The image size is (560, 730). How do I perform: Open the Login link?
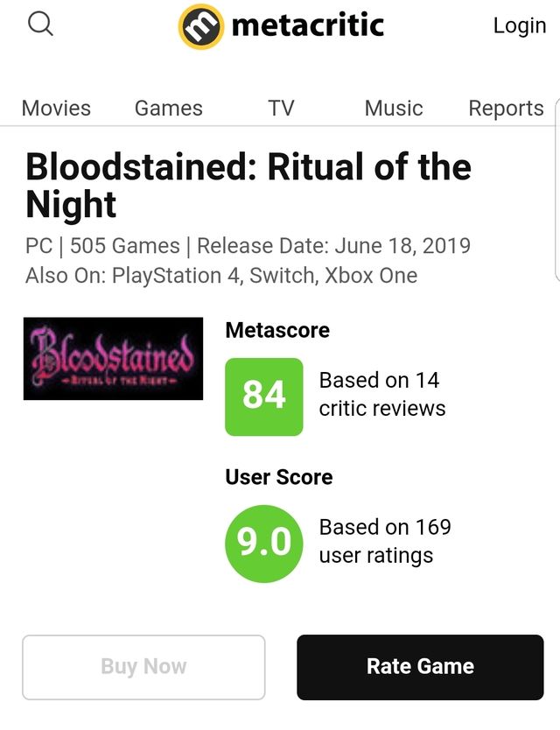(519, 25)
